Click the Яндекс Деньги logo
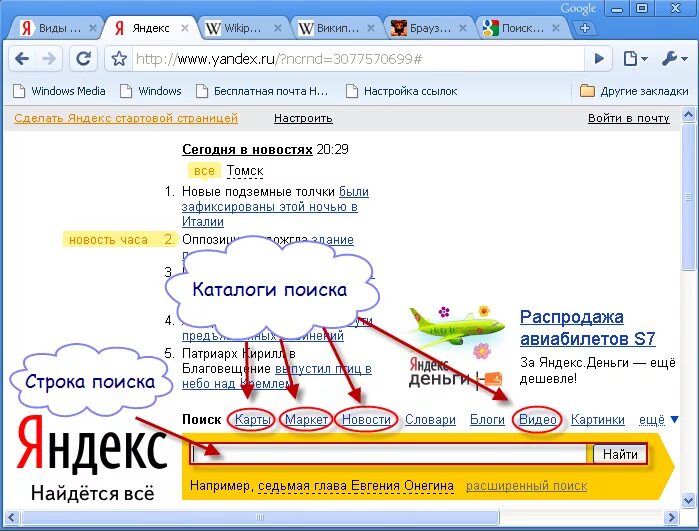The height and width of the screenshot is (531, 699). [x=455, y=374]
